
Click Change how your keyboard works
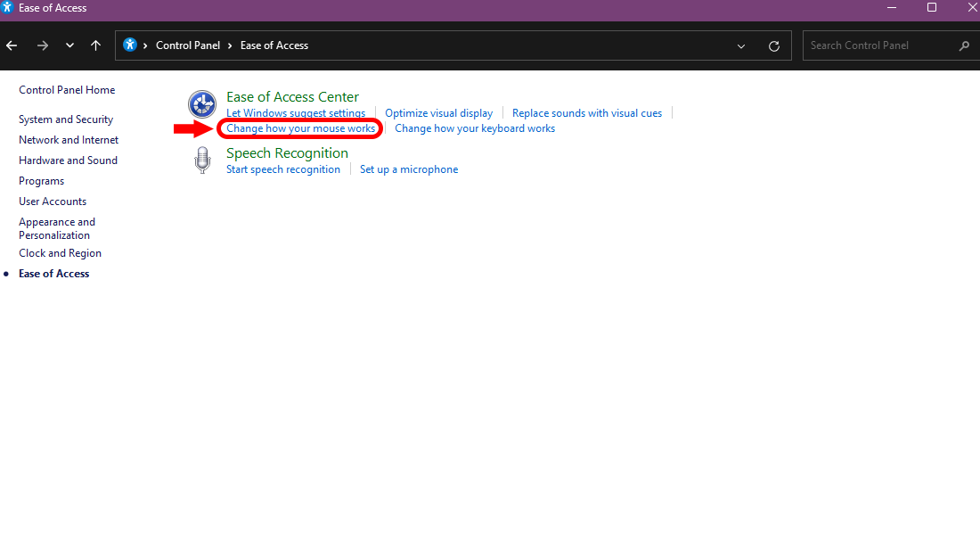(x=475, y=128)
